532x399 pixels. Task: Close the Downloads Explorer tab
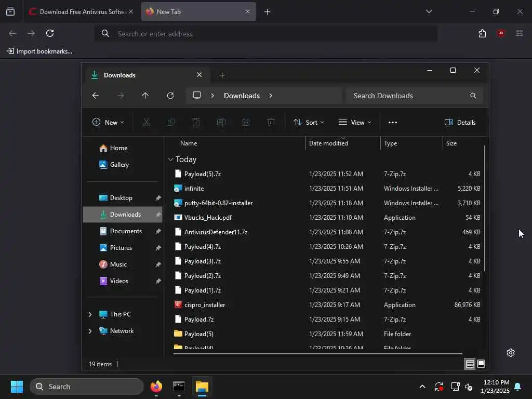tap(199, 75)
